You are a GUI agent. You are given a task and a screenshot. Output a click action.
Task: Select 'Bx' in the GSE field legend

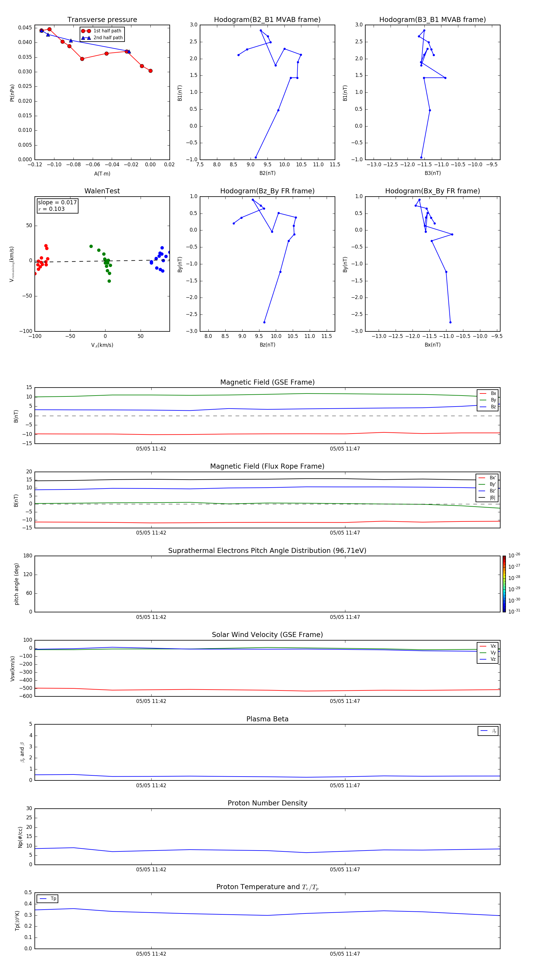(488, 393)
